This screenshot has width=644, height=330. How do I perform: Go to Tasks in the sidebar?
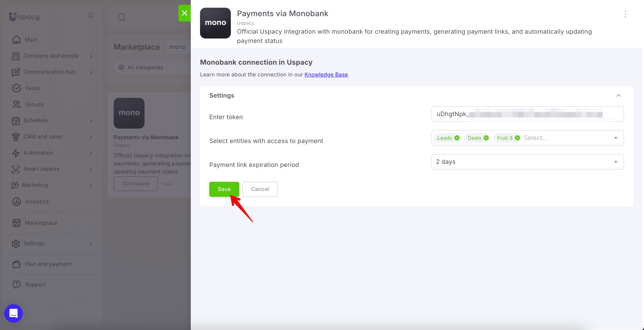click(33, 88)
